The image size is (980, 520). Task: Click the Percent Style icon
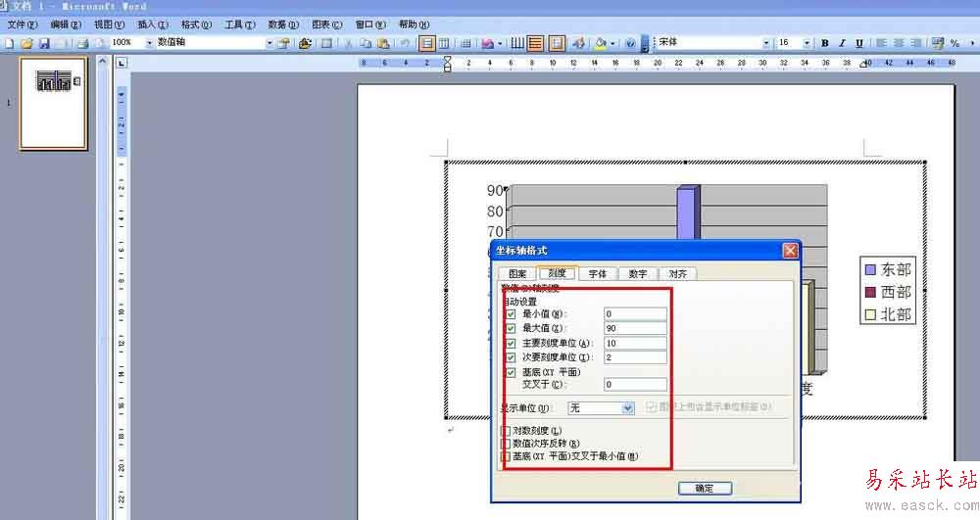(955, 43)
